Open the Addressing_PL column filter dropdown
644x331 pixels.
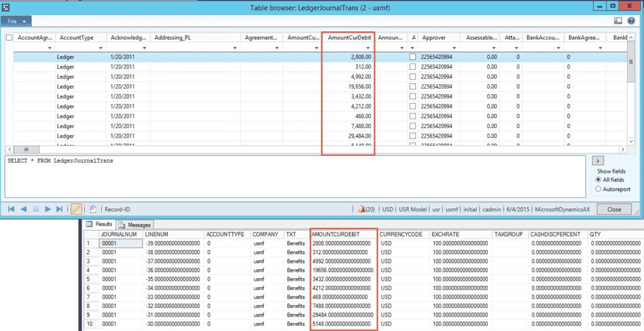235,48
